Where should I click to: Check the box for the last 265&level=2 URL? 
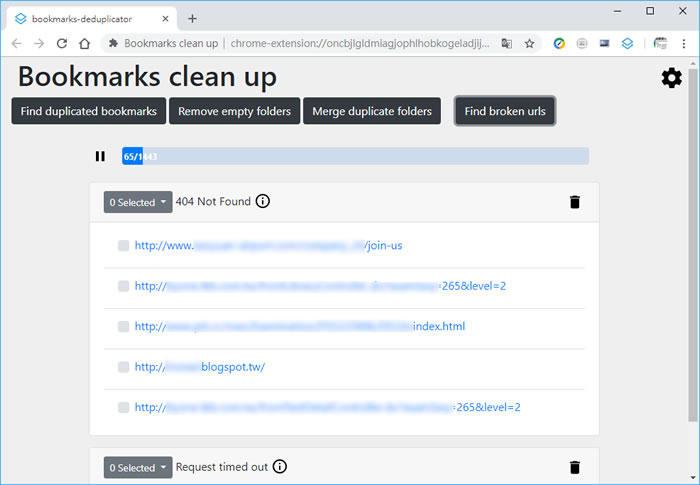123,407
